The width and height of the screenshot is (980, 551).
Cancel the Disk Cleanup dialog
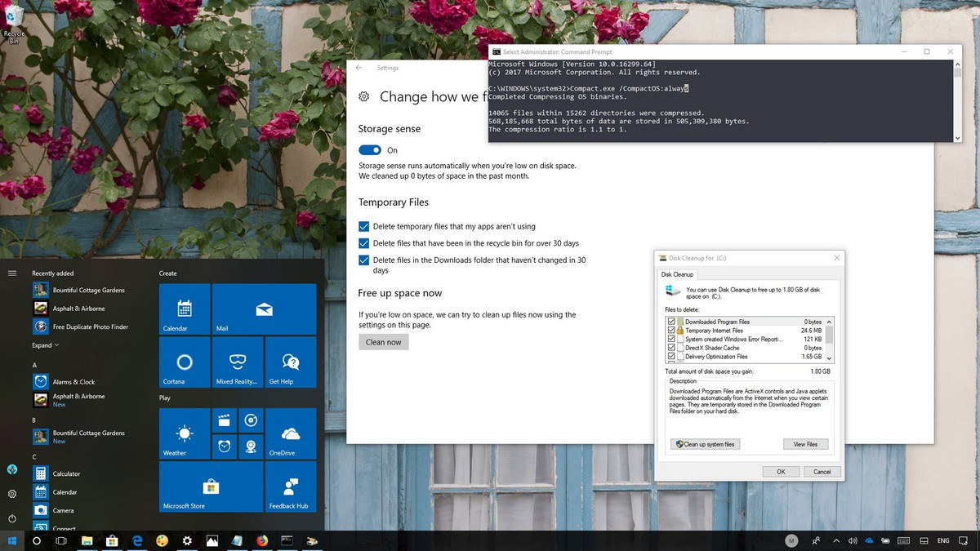tap(822, 471)
